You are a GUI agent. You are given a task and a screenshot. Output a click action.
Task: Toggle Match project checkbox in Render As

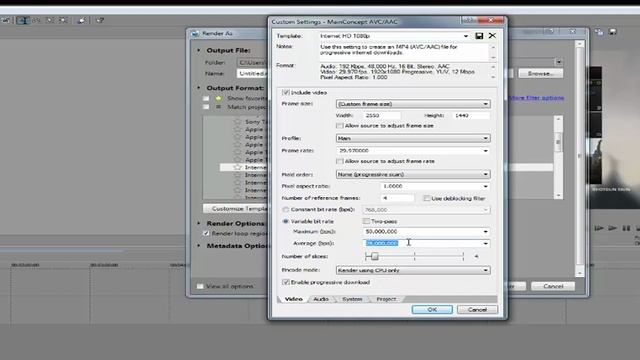coord(206,107)
